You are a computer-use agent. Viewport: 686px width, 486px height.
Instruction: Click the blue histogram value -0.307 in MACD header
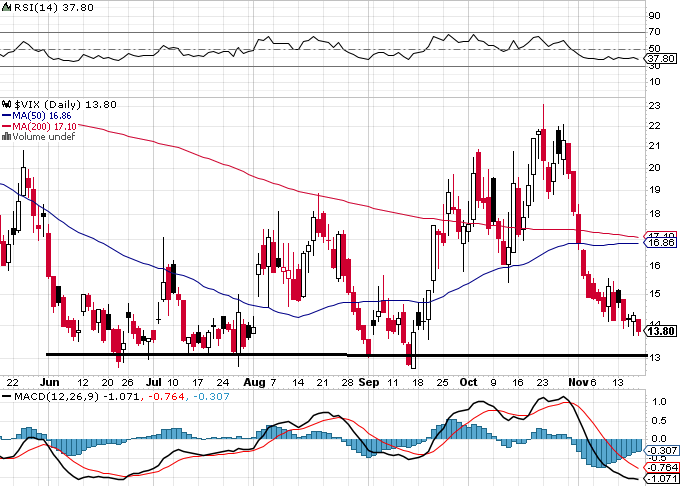tap(211, 397)
